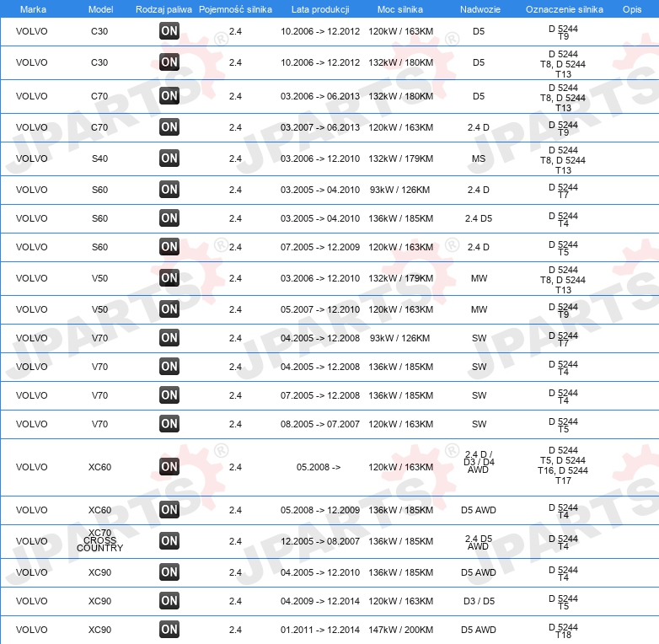
Task: Select D 5244 T7 engine code in S60 row
Action: click(x=563, y=191)
